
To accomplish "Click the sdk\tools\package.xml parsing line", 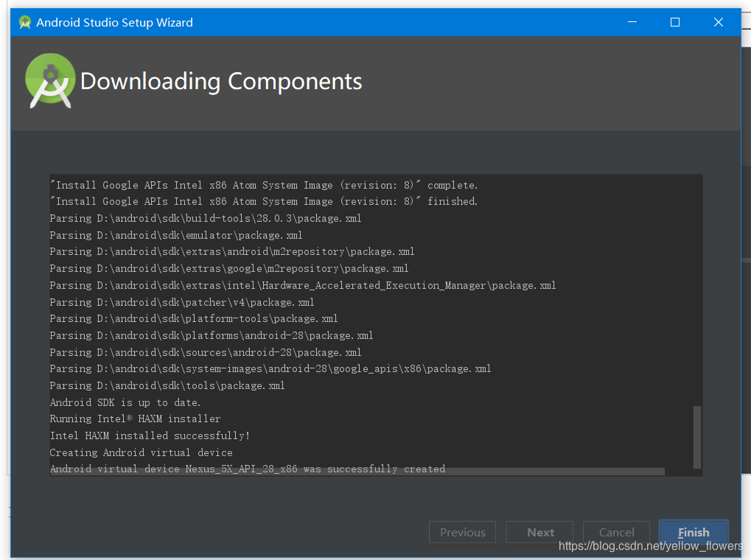I will [167, 385].
